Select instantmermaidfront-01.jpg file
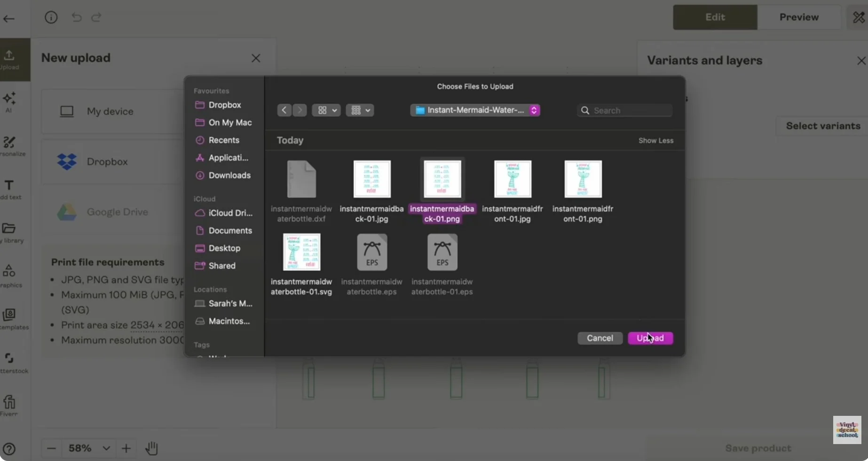The image size is (868, 461). pyautogui.click(x=513, y=191)
